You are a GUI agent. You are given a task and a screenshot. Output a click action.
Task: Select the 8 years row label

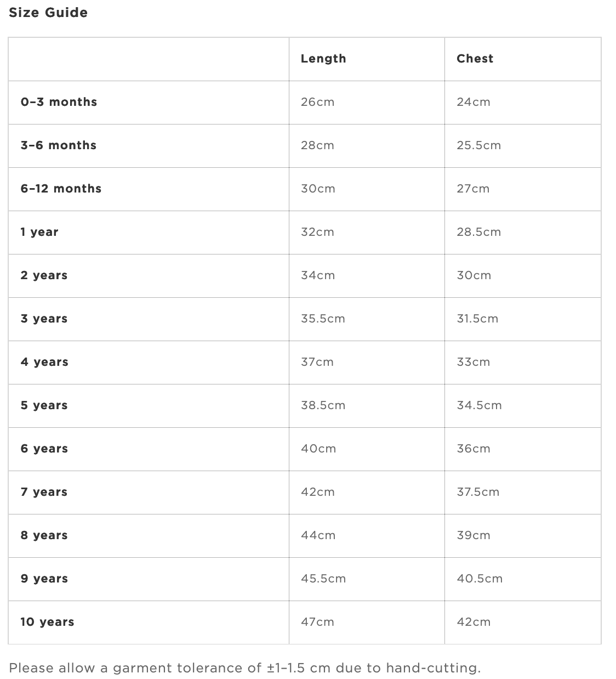pos(44,535)
